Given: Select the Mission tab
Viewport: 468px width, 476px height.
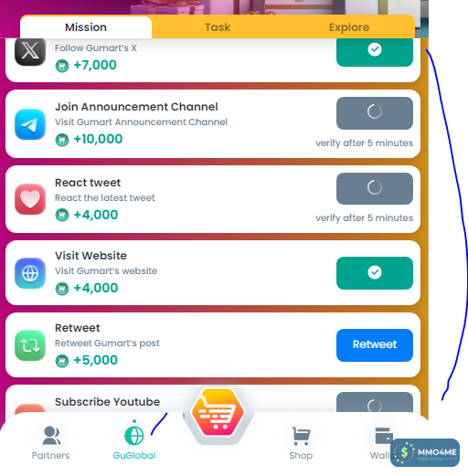Looking at the screenshot, I should (86, 27).
